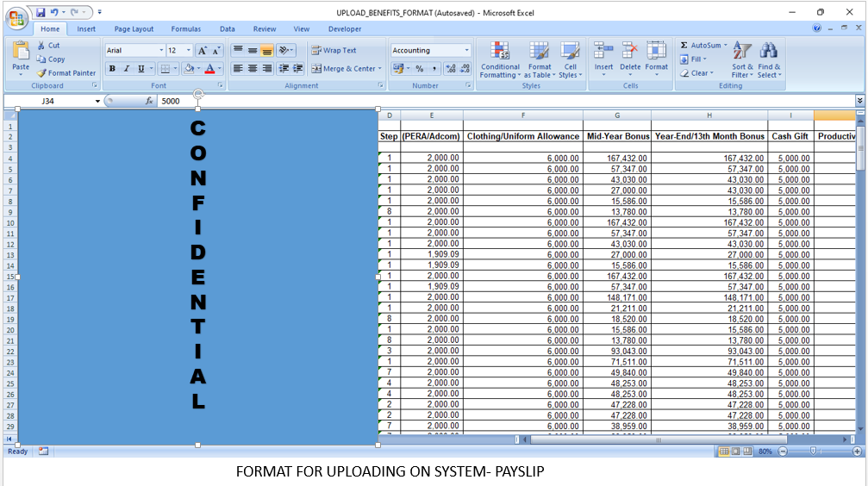
Task: Open Find & Select binoculars
Action: click(x=769, y=59)
